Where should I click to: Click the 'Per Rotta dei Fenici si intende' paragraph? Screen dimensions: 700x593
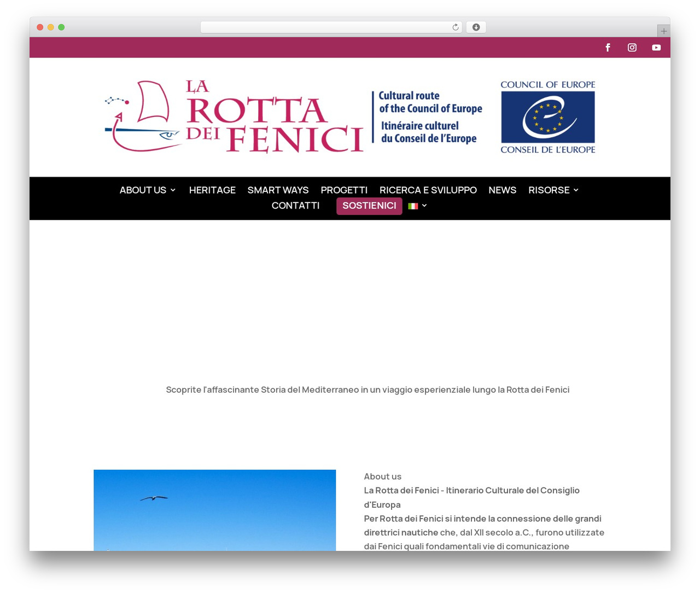coord(484,532)
